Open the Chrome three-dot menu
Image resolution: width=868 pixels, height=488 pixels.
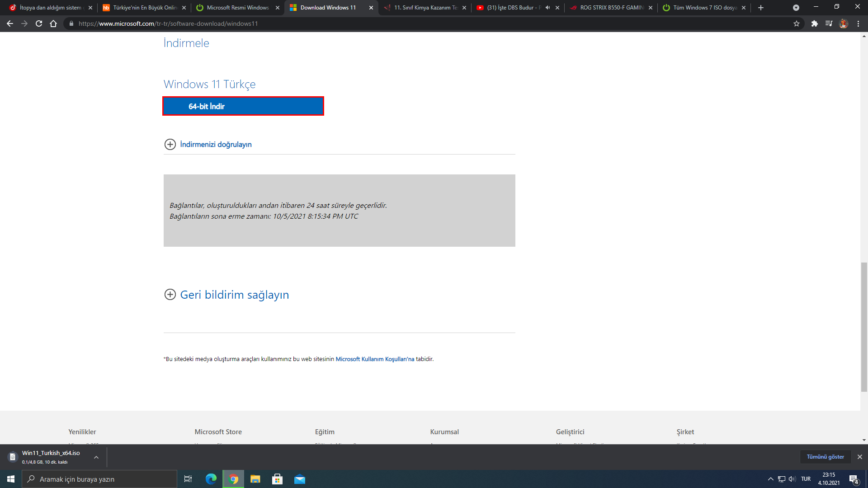858,23
